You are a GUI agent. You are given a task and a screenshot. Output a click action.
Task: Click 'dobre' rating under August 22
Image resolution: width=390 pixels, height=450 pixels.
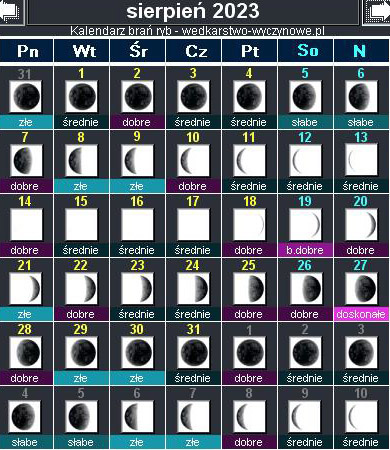pyautogui.click(x=82, y=314)
